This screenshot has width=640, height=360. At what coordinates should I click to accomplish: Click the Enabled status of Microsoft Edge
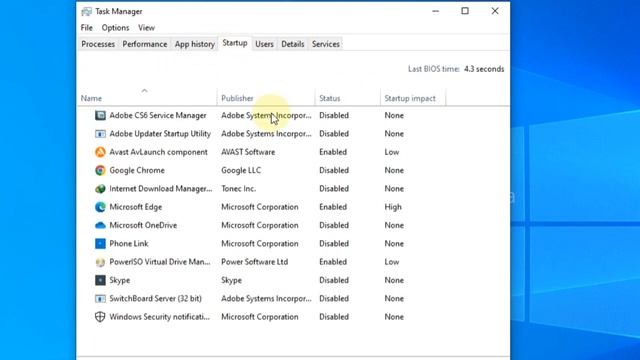(x=333, y=207)
